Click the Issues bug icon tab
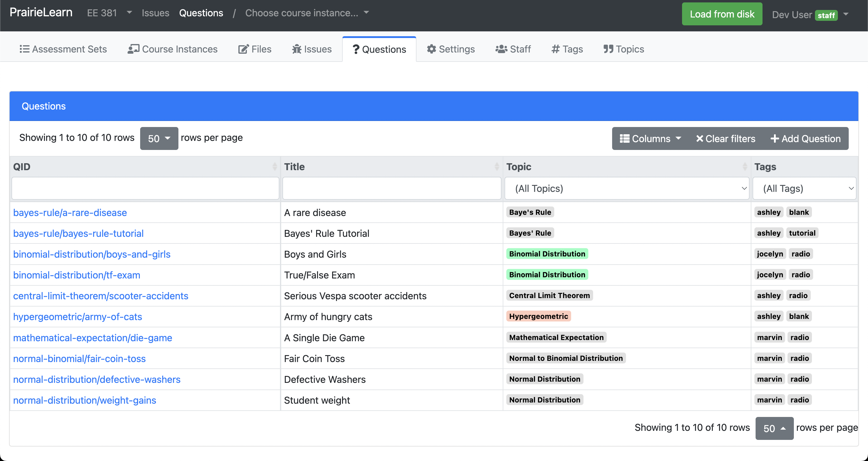Screen dimensions: 868x461 (297, 49)
